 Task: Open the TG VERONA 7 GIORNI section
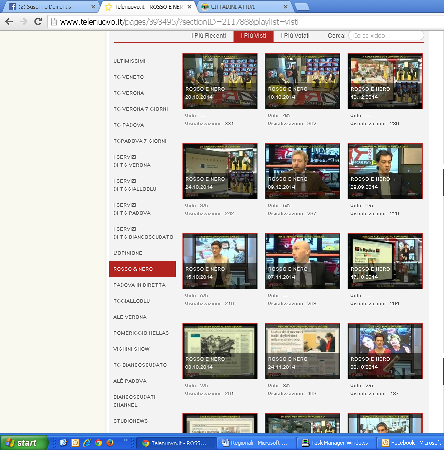[141, 109]
